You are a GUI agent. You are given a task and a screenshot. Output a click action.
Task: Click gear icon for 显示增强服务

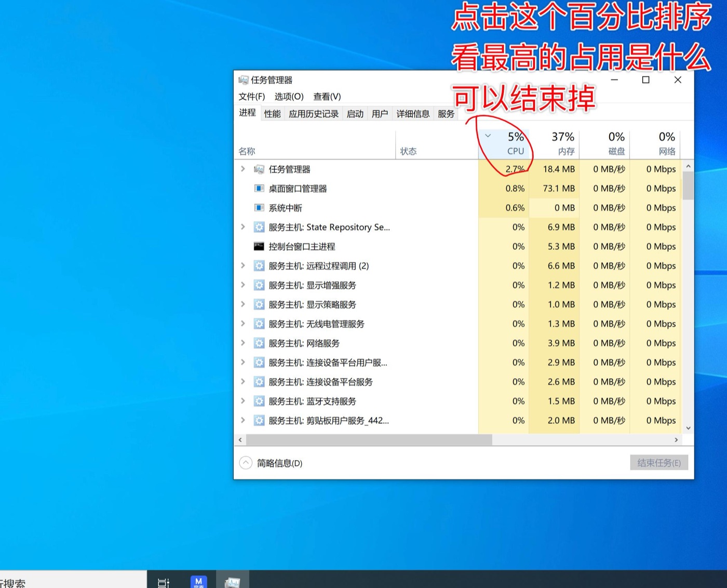tap(259, 285)
